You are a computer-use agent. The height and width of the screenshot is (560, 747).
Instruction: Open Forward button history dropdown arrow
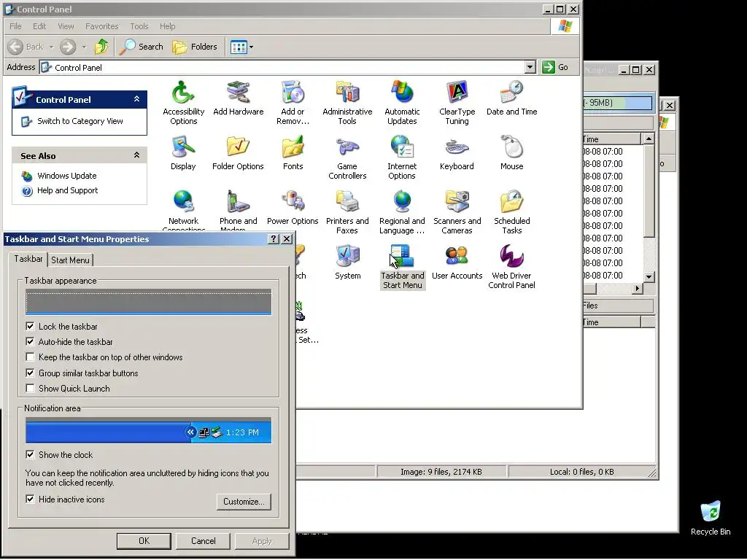click(x=85, y=47)
